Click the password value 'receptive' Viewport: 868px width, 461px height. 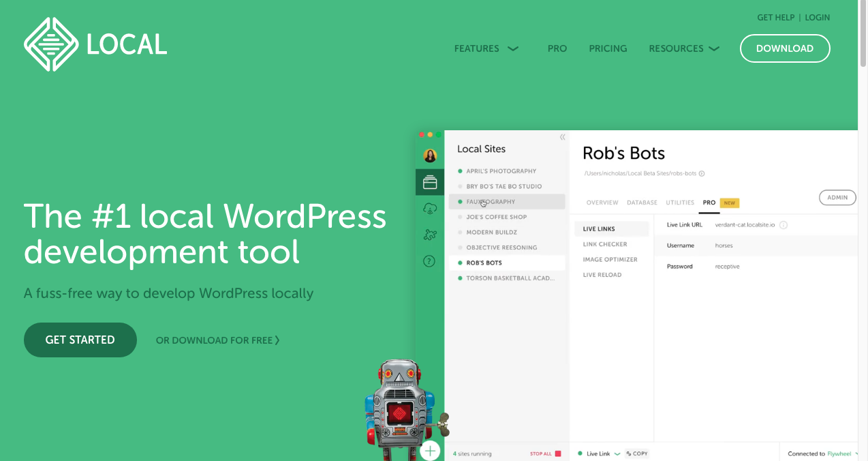(727, 267)
